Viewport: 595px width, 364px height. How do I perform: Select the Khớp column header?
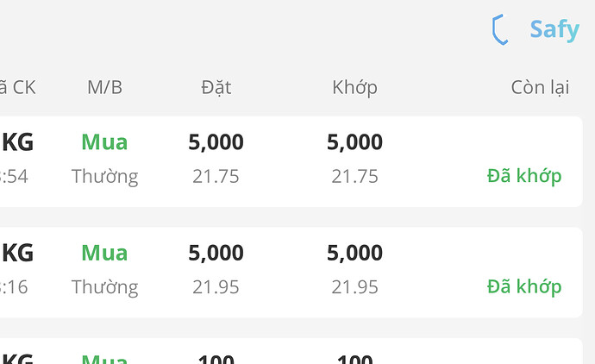tap(354, 87)
